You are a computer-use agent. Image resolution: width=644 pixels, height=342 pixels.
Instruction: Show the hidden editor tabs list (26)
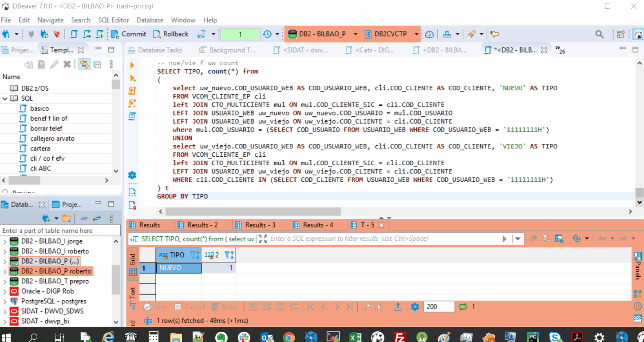560,50
